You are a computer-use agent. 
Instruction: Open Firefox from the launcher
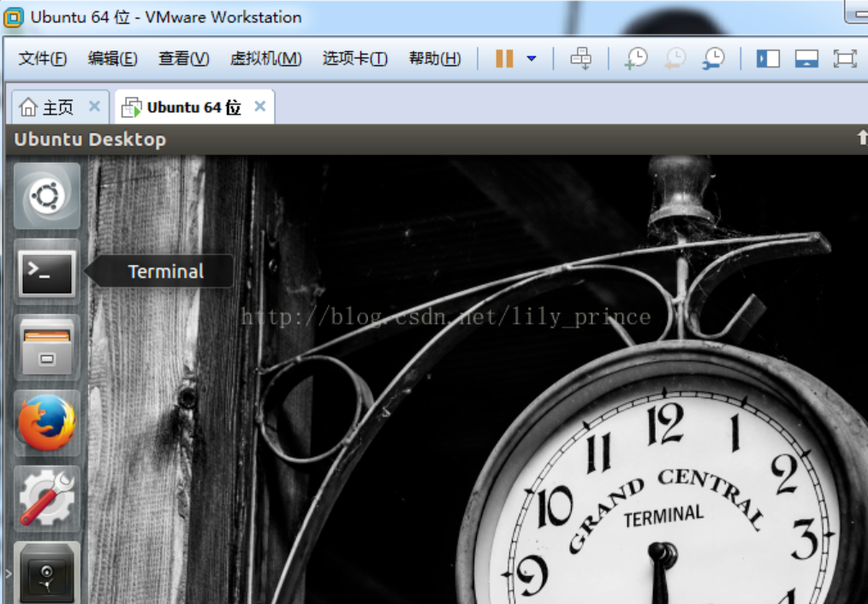click(x=46, y=421)
